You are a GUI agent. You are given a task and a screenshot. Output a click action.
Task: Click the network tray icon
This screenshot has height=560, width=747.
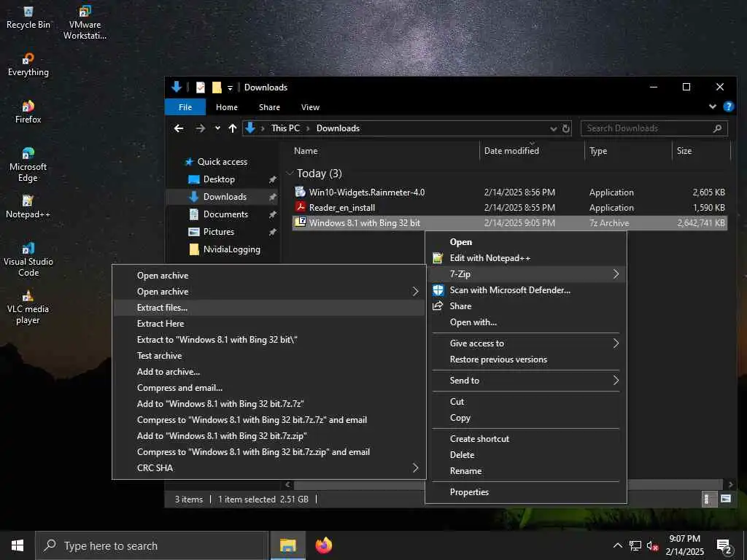tap(635, 545)
